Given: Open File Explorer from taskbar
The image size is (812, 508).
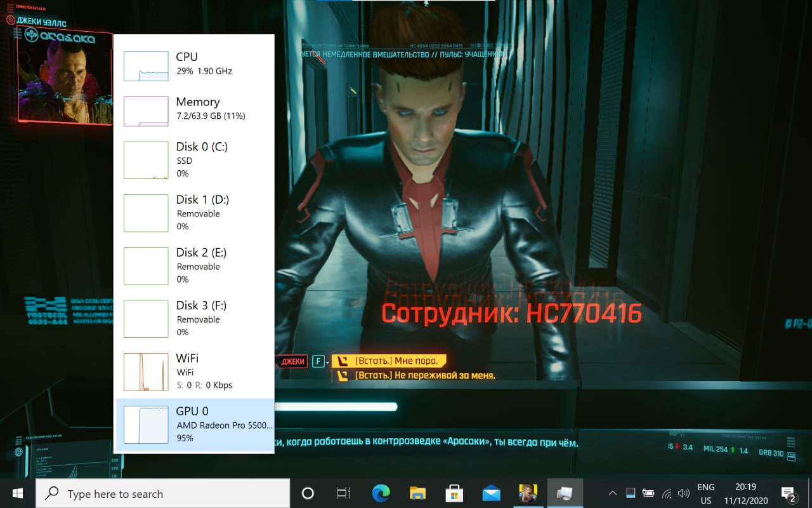Looking at the screenshot, I should coord(417,493).
